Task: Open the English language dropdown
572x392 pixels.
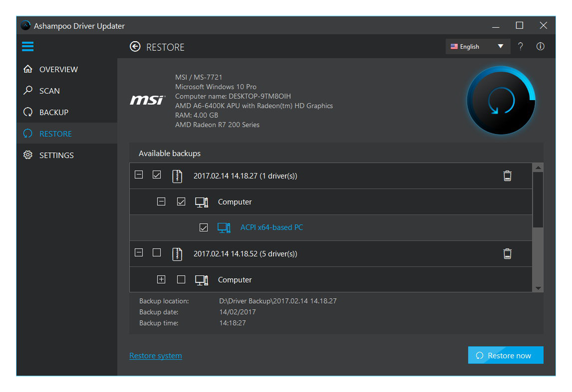Action: coord(478,46)
